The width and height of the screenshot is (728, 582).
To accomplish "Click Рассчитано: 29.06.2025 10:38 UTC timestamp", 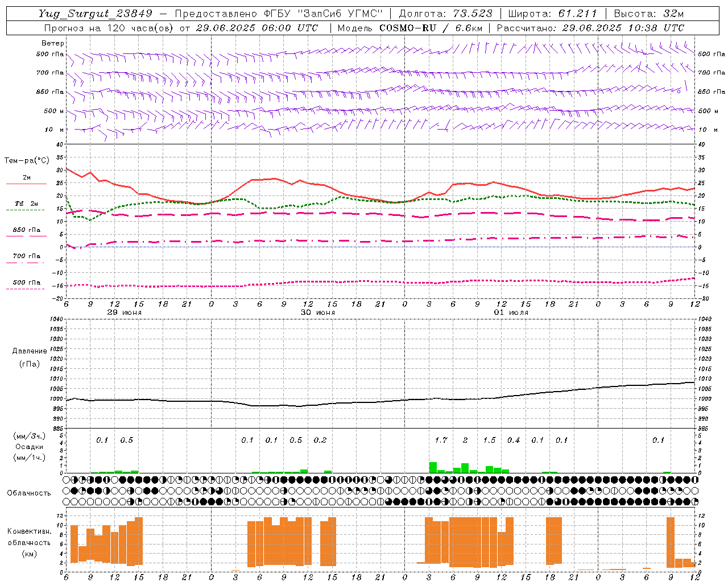I will pyautogui.click(x=590, y=28).
